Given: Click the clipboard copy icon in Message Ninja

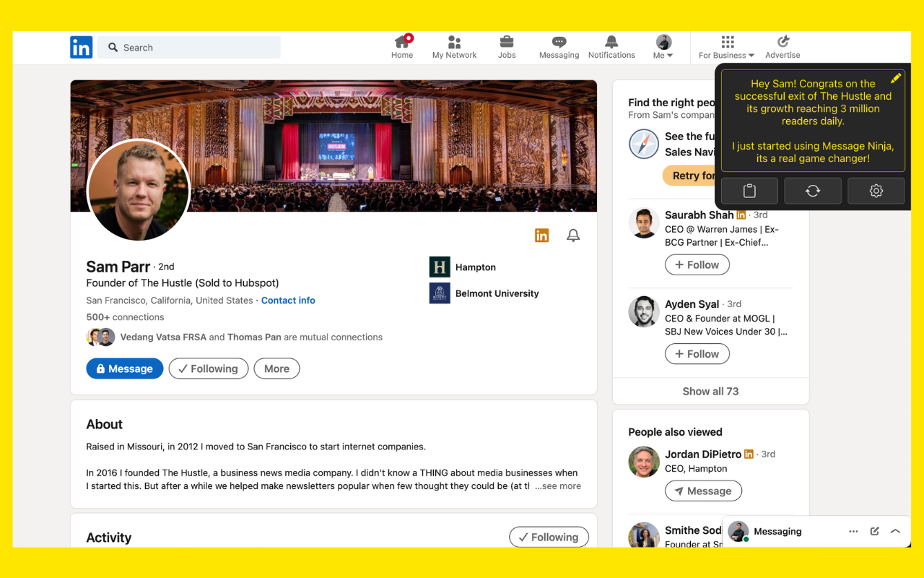Looking at the screenshot, I should [749, 191].
